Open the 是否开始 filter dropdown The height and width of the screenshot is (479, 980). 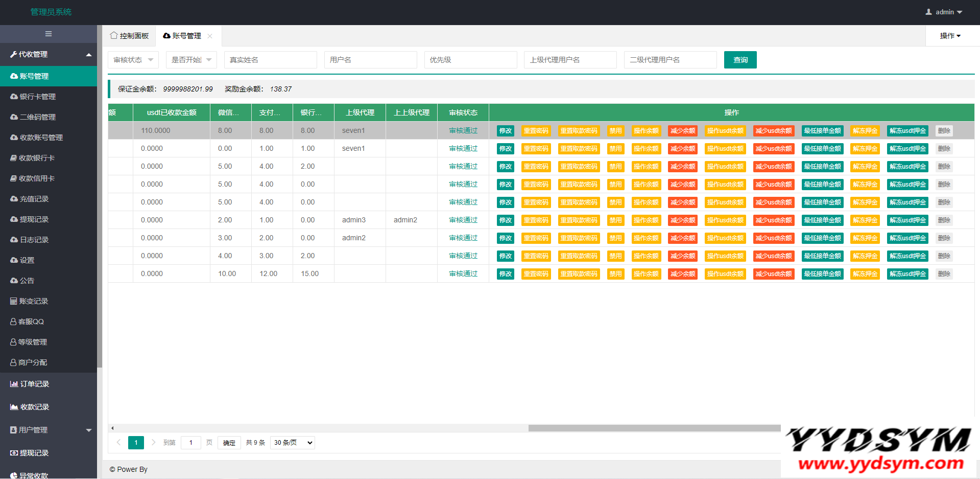click(192, 60)
